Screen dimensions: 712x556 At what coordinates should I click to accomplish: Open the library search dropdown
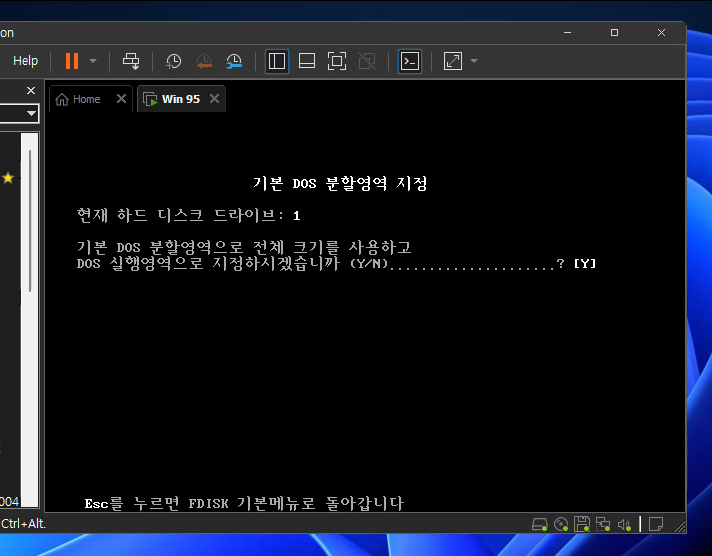pos(31,113)
